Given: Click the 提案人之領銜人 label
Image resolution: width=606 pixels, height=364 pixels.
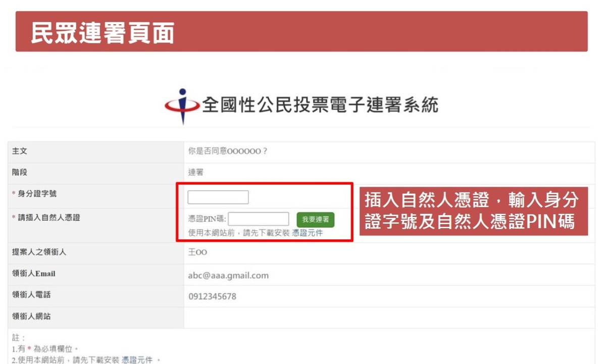Looking at the screenshot, I should (39, 252).
